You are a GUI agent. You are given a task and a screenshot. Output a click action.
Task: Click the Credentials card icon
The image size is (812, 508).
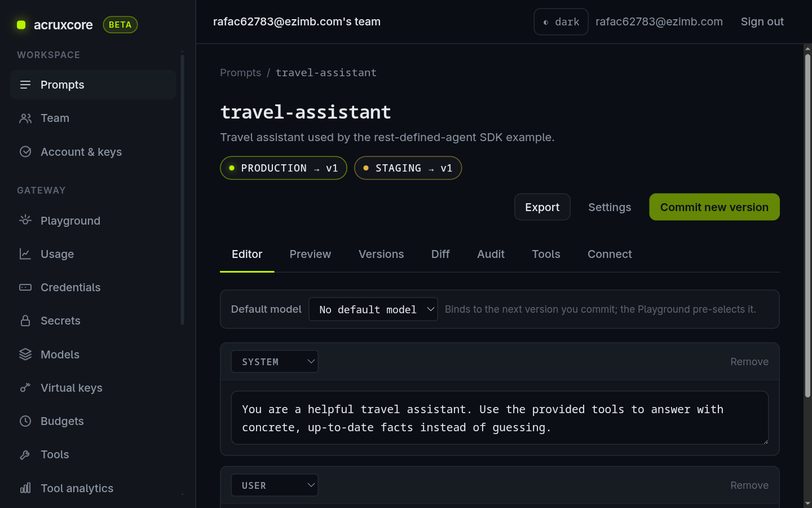pos(25,287)
